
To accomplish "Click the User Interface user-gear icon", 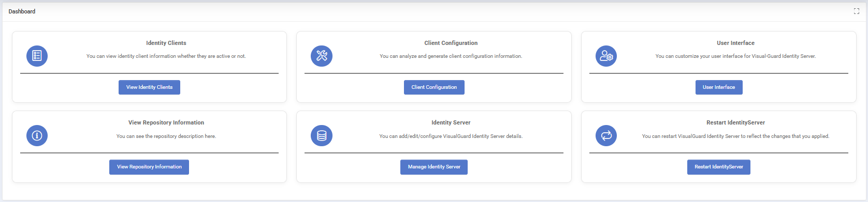I will (606, 56).
